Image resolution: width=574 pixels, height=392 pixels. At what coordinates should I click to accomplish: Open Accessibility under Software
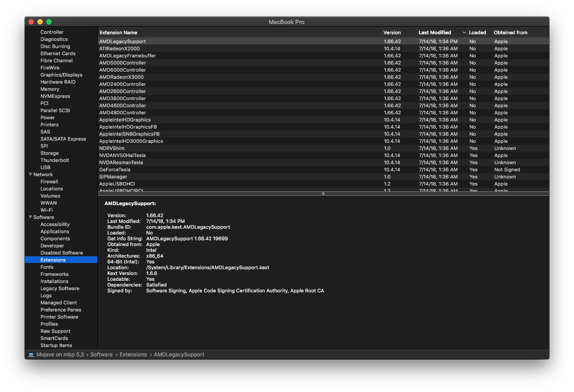pyautogui.click(x=55, y=224)
